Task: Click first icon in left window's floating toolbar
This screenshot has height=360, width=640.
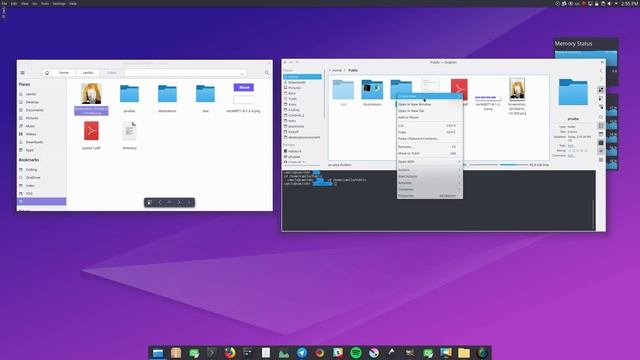Action: pyautogui.click(x=149, y=202)
